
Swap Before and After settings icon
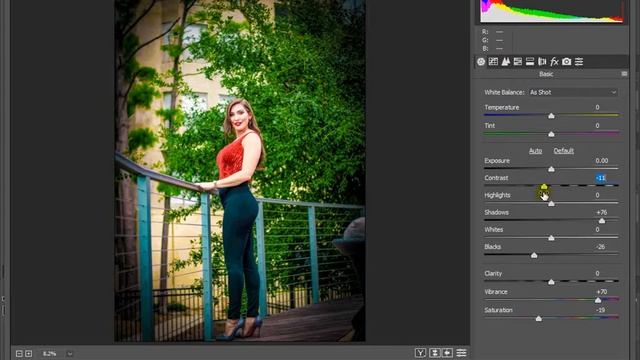(435, 353)
